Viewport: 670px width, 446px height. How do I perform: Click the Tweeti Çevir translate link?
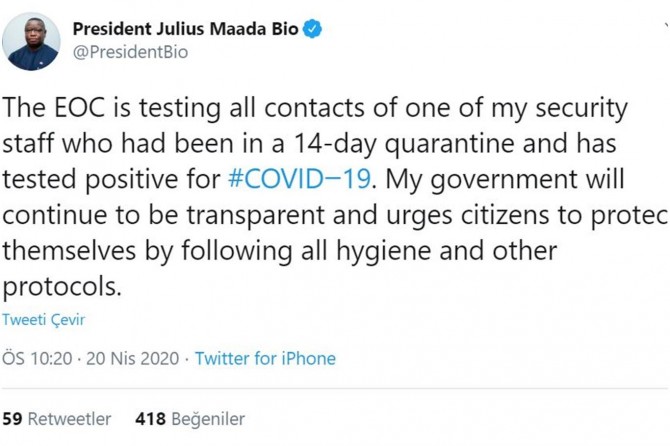click(43, 320)
